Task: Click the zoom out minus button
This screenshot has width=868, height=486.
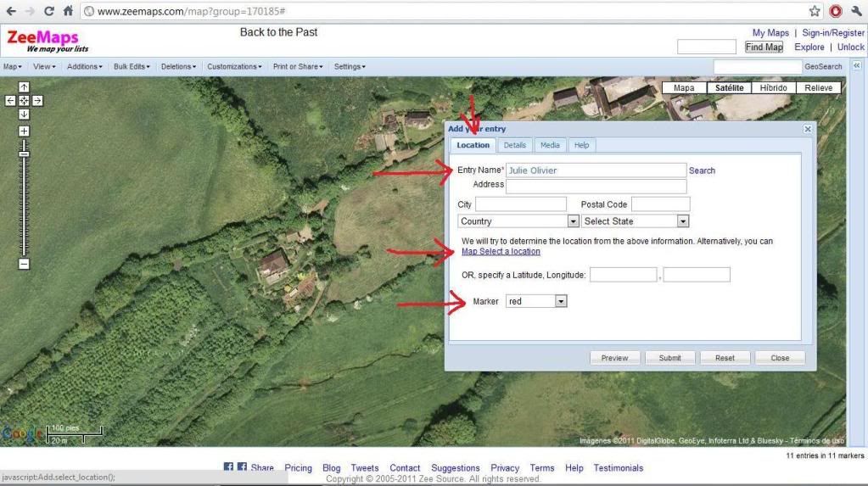Action: 24,264
